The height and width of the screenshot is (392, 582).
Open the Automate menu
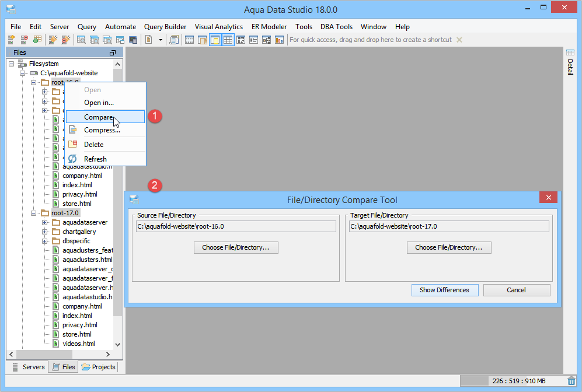[121, 27]
